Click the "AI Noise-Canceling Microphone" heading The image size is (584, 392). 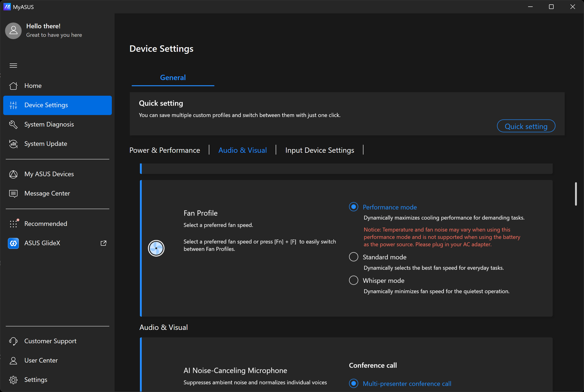(235, 371)
